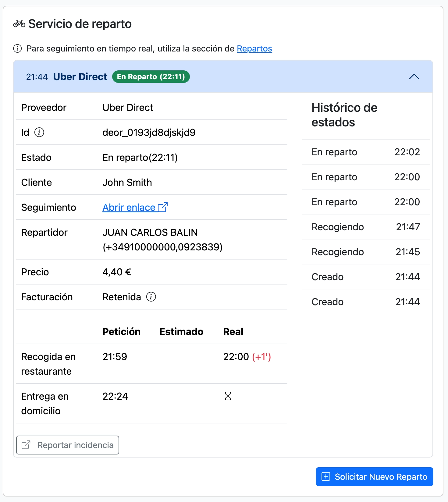Click the red (+1') delay indicator
The height and width of the screenshot is (502, 448).
click(261, 357)
